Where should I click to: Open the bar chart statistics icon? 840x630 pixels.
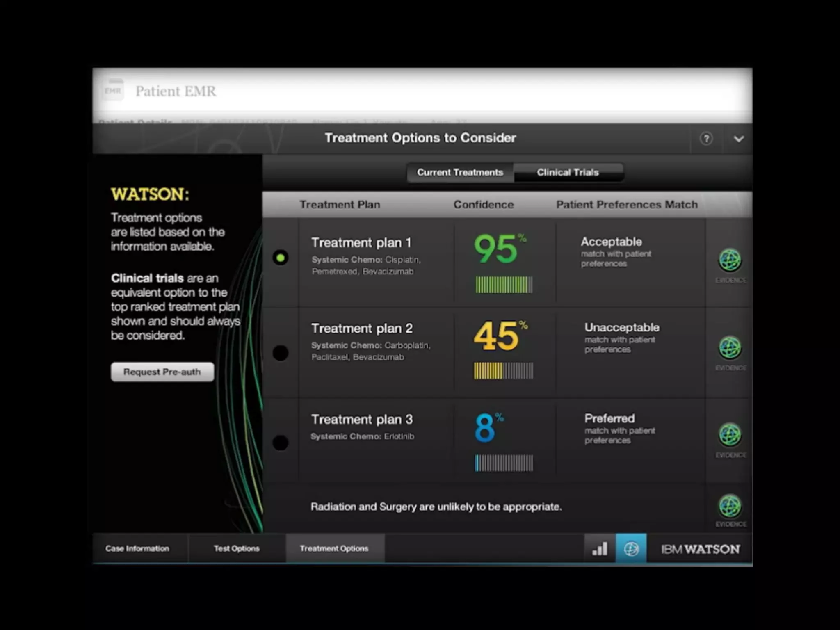pyautogui.click(x=600, y=548)
